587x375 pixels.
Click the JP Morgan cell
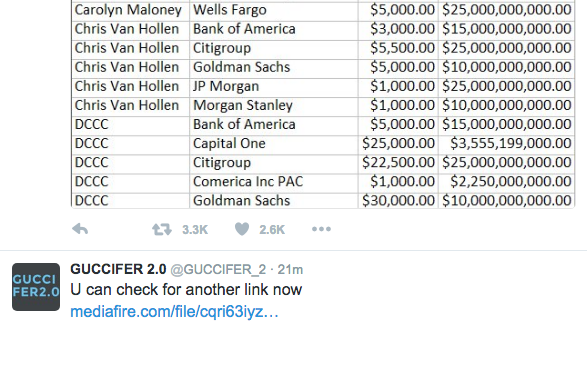tap(274, 86)
